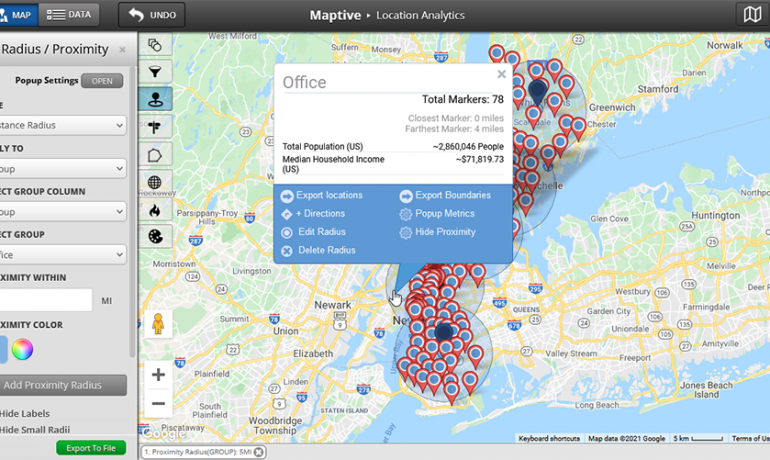
Task: Open the directions signpost tool
Action: pos(155,127)
